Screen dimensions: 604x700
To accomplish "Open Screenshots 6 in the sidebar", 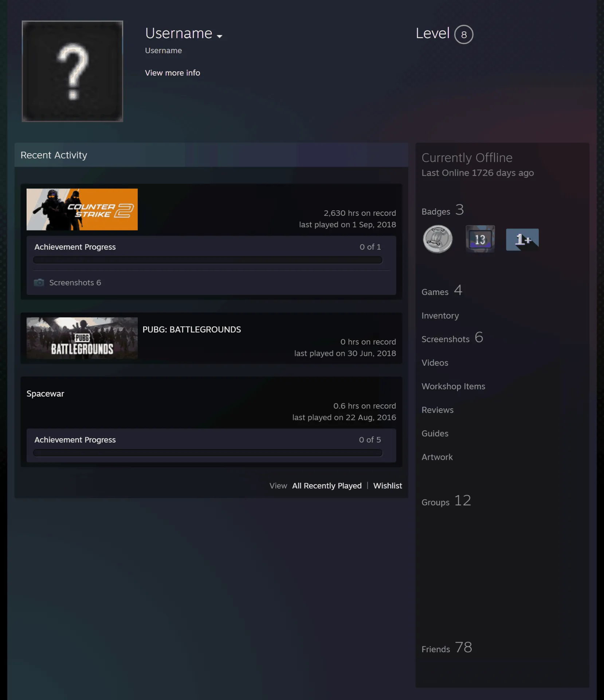I will pyautogui.click(x=452, y=338).
